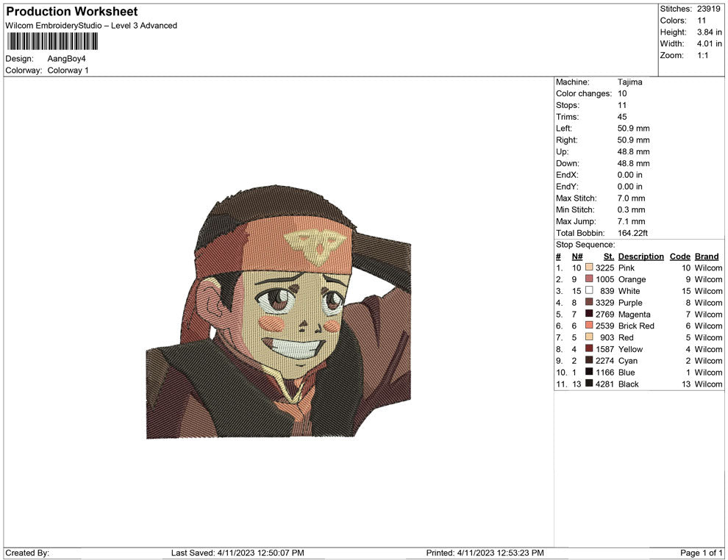Screen dimensions: 728x560
Task: Click the Black thread color swatch
Action: tap(589, 383)
